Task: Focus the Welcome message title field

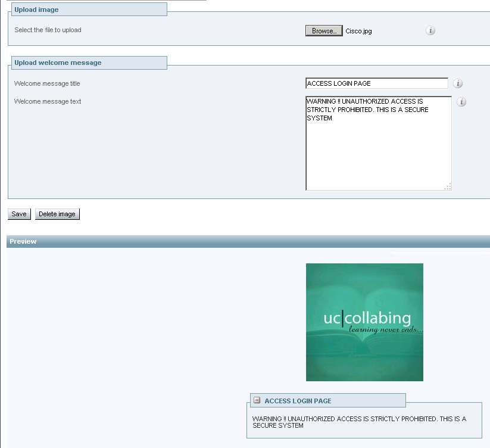Action: click(x=377, y=83)
